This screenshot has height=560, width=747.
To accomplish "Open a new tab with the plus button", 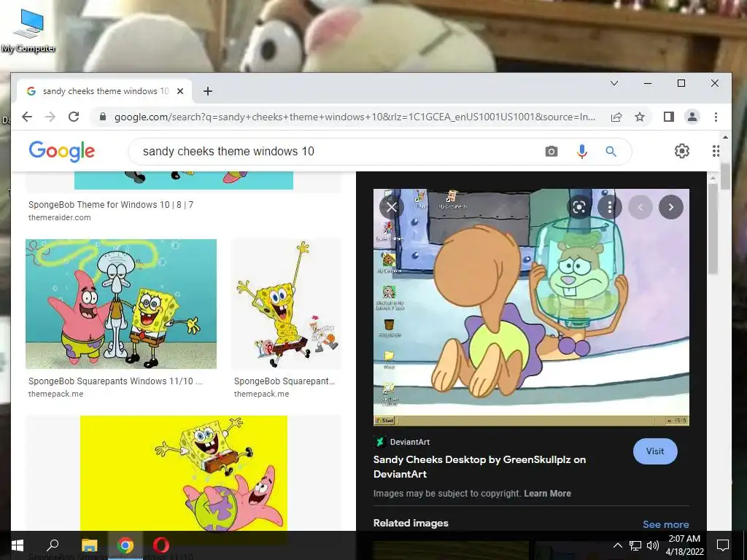I will coord(208,91).
